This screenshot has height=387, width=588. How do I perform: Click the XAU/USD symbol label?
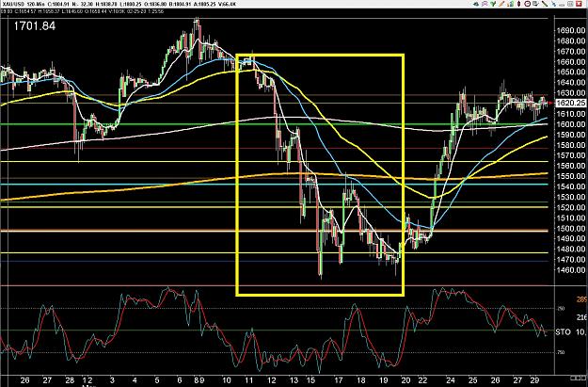point(12,4)
